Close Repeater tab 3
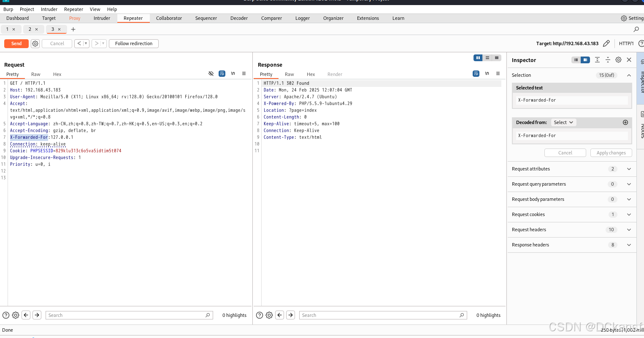644x338 pixels. tap(59, 29)
